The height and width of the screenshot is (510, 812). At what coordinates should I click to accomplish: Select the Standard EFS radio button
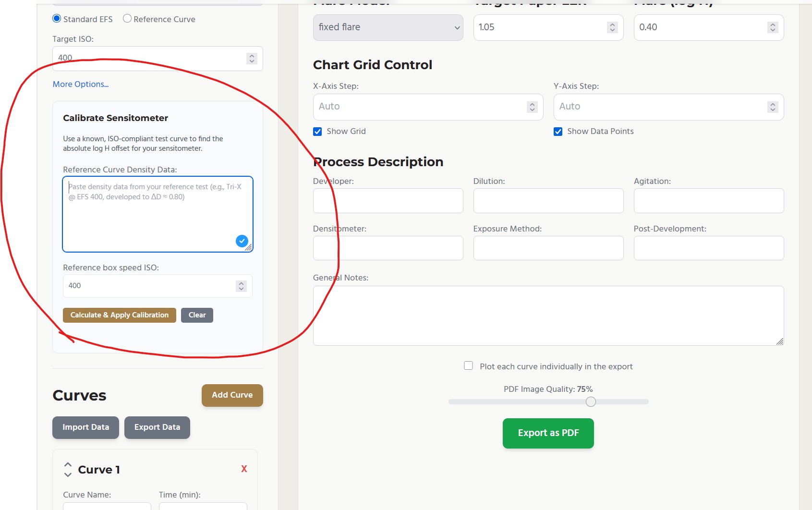coord(57,19)
